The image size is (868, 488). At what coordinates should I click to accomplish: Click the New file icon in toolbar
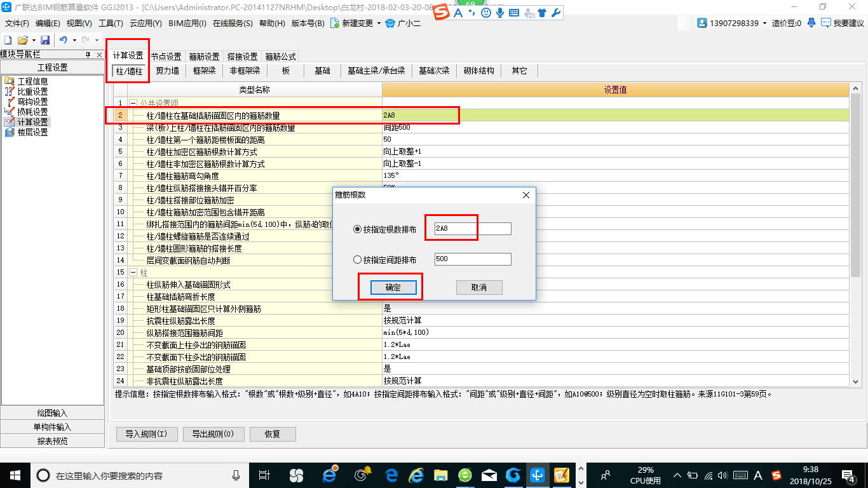8,40
